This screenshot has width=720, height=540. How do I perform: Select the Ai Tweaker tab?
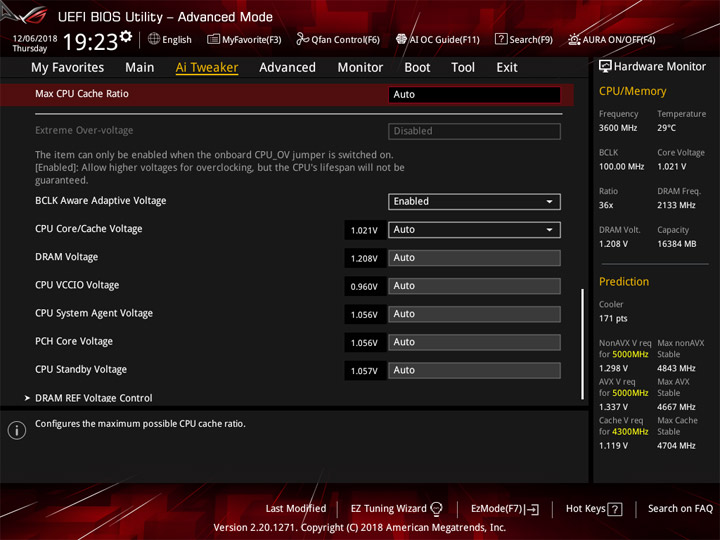tap(207, 68)
